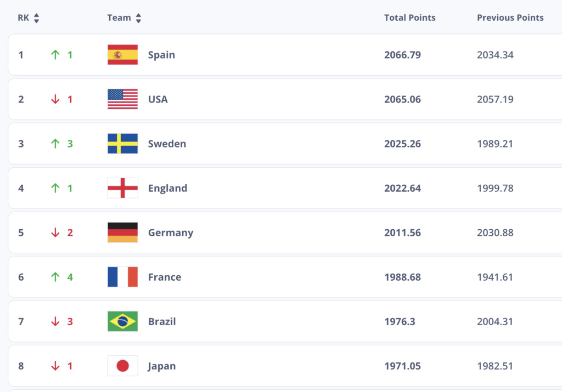Click the Total Points column header
Image resolution: width=562 pixels, height=392 pixels.
click(409, 18)
